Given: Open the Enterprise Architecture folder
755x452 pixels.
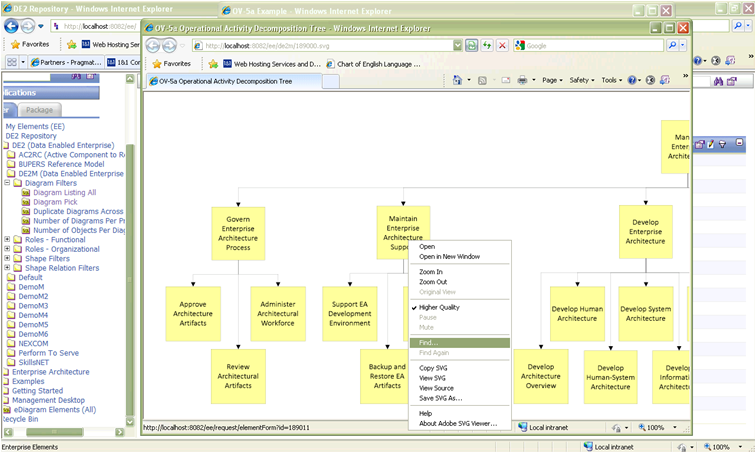Looking at the screenshot, I should tap(51, 372).
